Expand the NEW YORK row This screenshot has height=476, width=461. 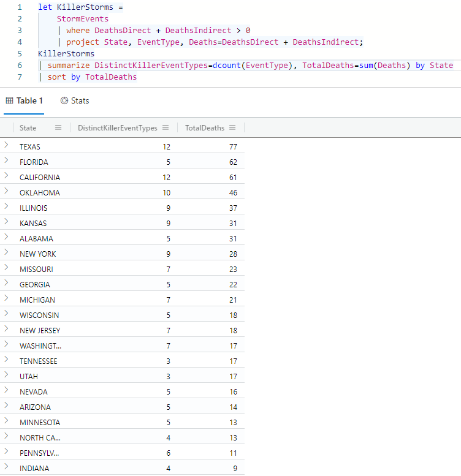pyautogui.click(x=6, y=252)
